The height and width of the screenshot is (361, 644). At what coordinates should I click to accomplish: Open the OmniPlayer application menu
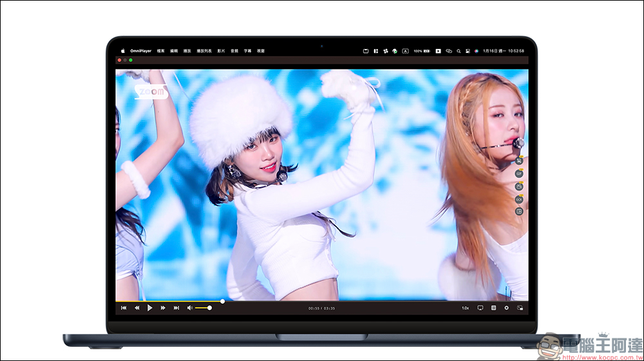[139, 50]
